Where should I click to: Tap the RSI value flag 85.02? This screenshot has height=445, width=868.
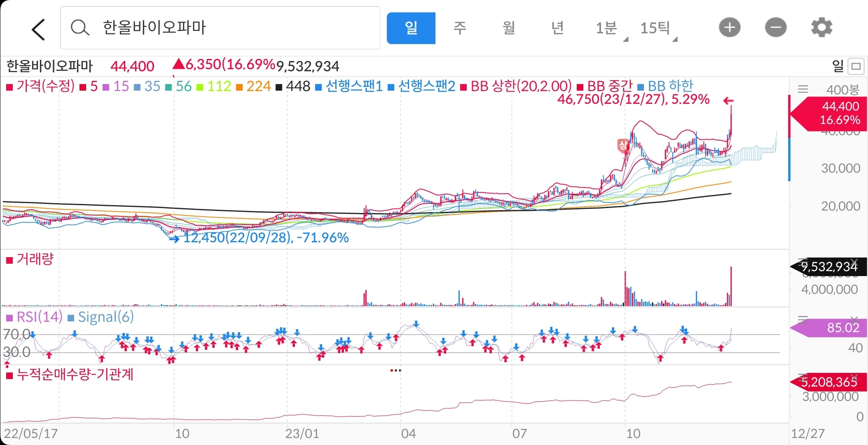pos(828,328)
